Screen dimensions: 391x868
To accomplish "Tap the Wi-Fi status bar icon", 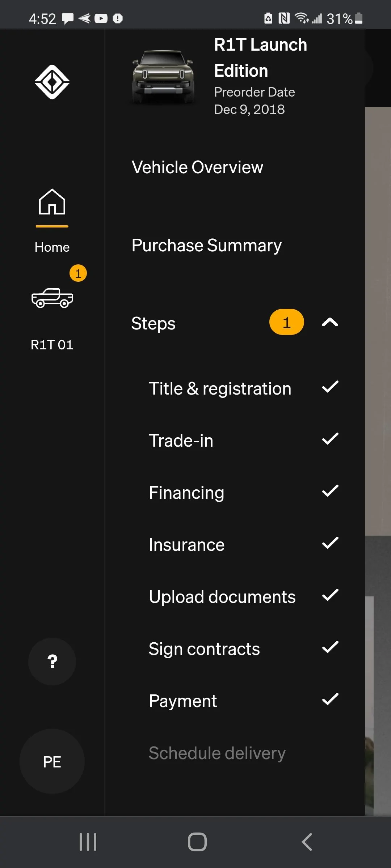I will (302, 18).
